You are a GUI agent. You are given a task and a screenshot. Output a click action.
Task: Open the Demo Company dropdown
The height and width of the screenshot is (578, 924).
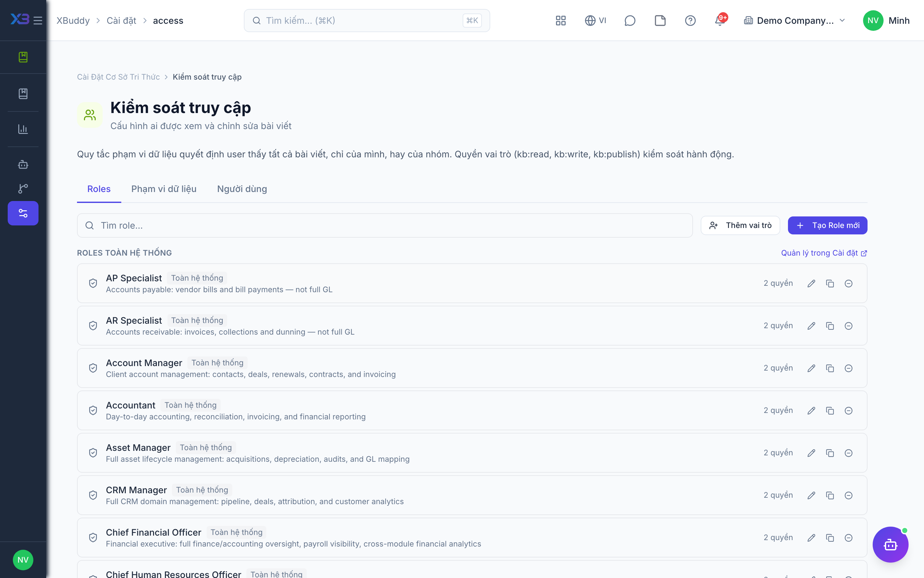795,21
